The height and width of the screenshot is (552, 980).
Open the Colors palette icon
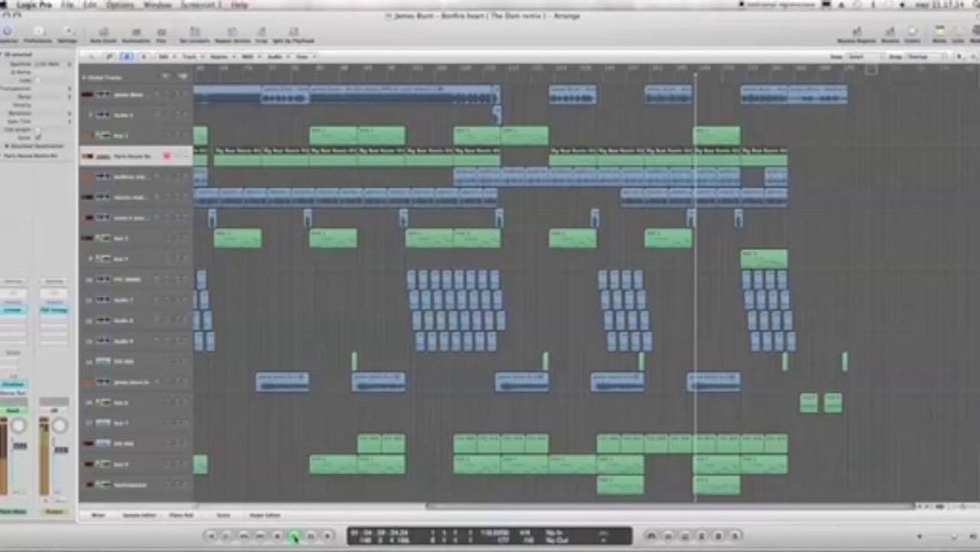point(912,34)
